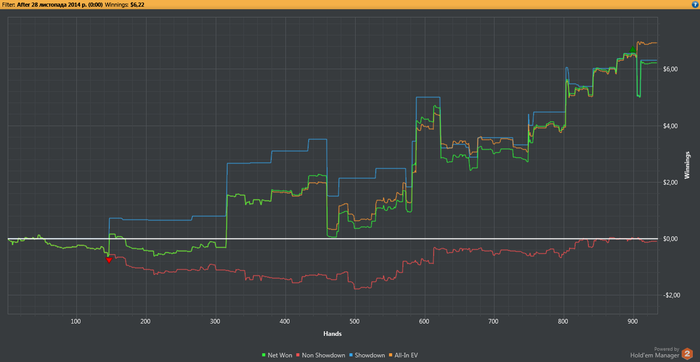
Task: Toggle the Non Showdown legend entry
Action: click(x=321, y=355)
